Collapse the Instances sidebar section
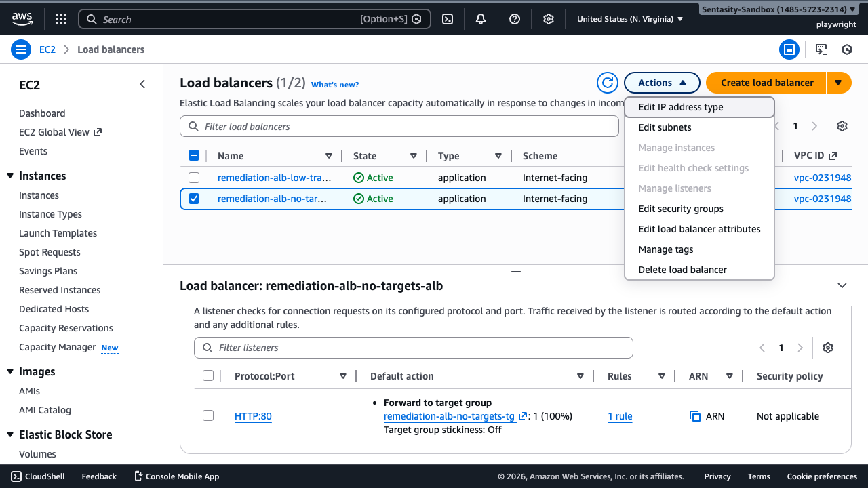Image resolution: width=868 pixels, height=488 pixels. tap(10, 176)
